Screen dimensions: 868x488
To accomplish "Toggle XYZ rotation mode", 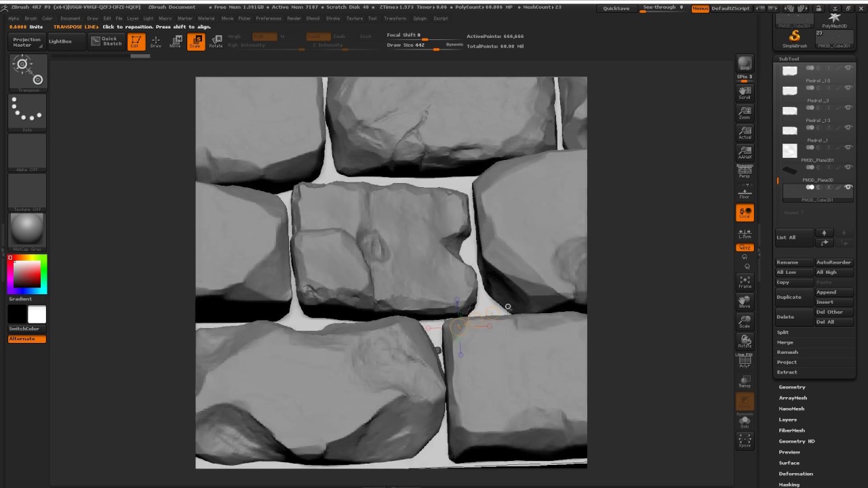I will (x=745, y=248).
